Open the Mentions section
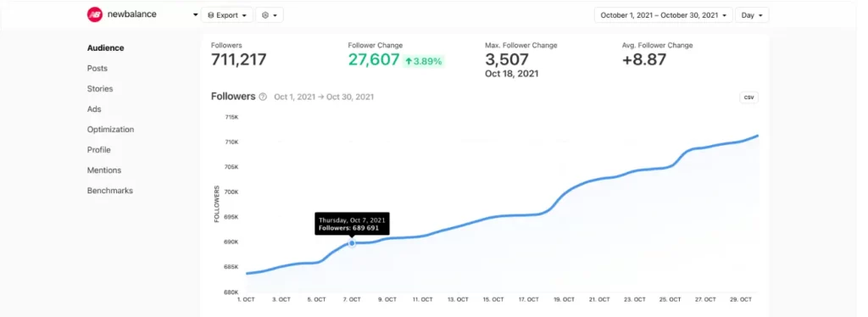Image resolution: width=868 pixels, height=317 pixels. [104, 170]
